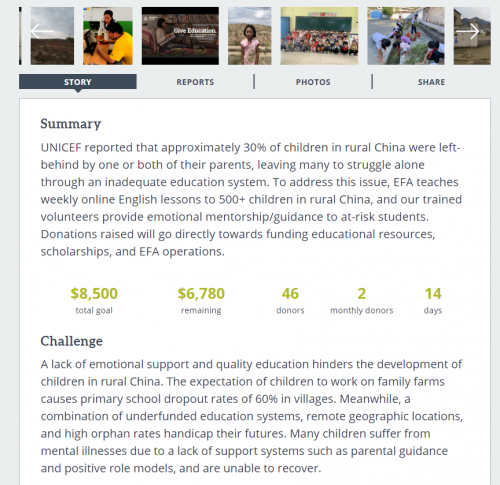The width and height of the screenshot is (500, 485).
Task: Click the 14 days remaining figure
Action: (433, 294)
